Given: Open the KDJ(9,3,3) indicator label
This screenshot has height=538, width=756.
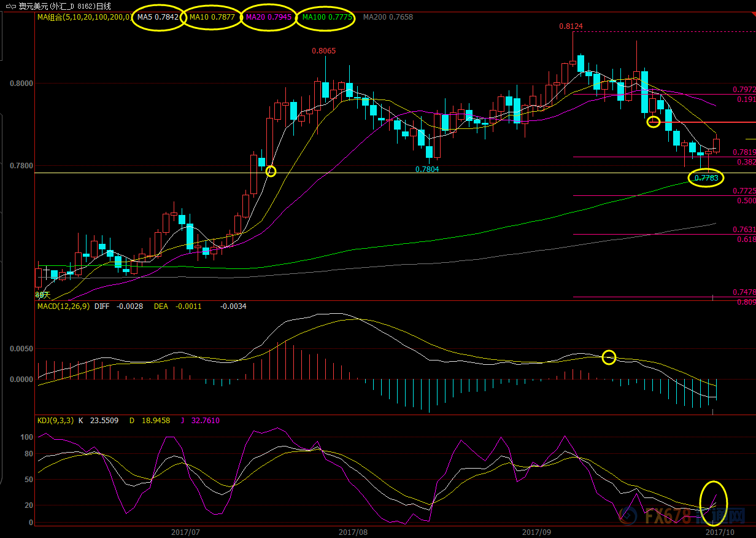Looking at the screenshot, I should (x=55, y=421).
